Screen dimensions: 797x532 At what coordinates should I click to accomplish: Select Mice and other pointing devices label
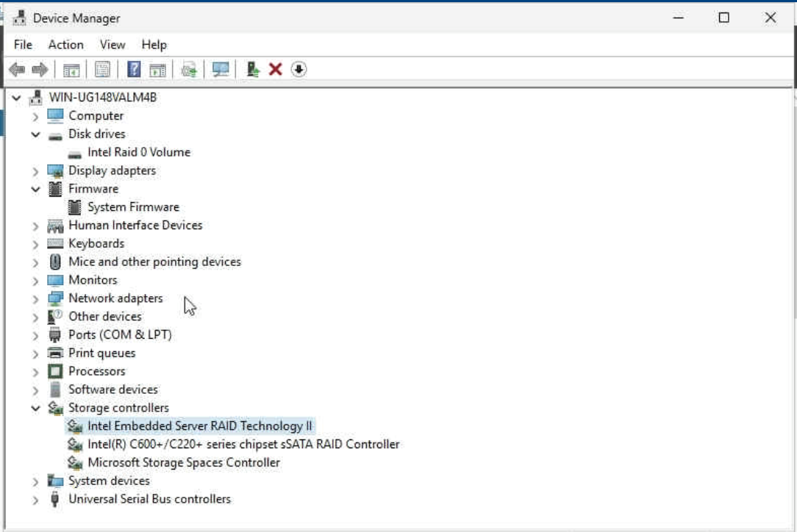154,262
